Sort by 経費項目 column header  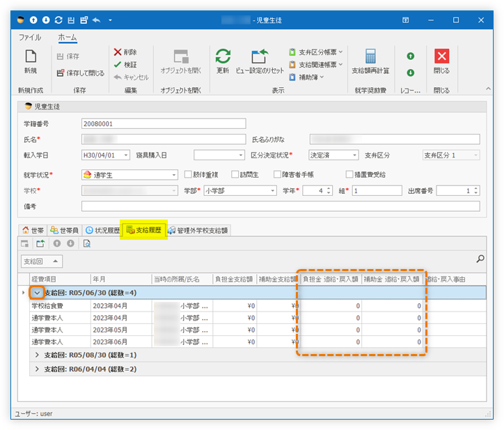tap(60, 279)
